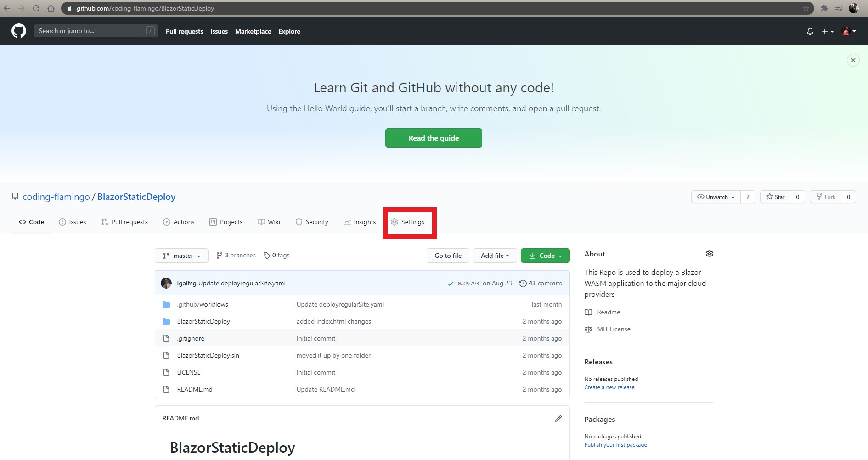Open the repository Settings tab
The image size is (868, 460).
408,222
